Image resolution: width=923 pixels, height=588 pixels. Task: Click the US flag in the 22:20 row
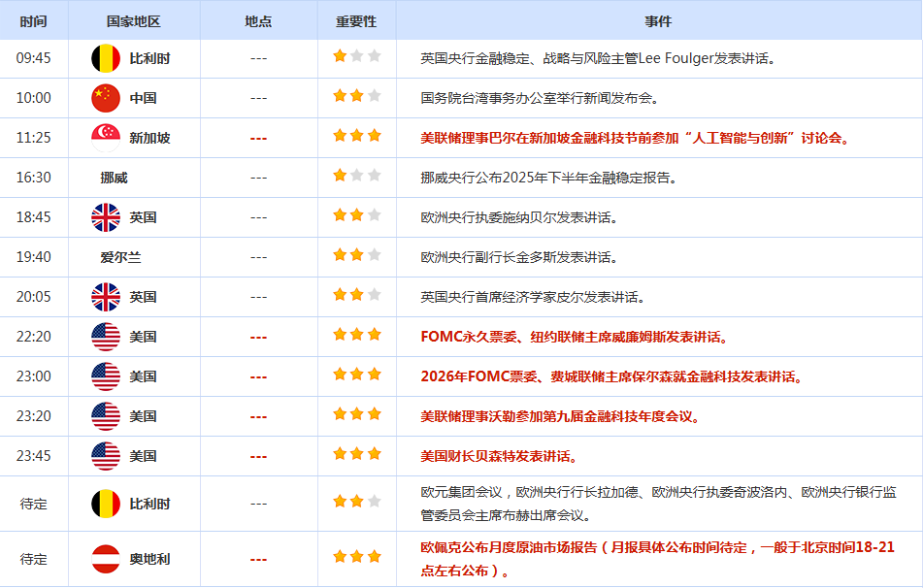[x=106, y=337]
